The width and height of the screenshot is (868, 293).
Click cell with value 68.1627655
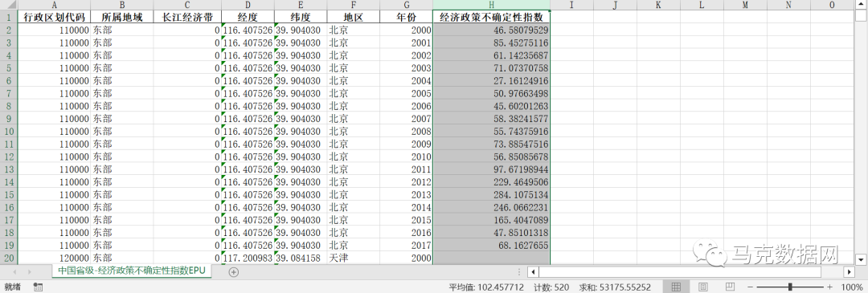[x=492, y=245]
